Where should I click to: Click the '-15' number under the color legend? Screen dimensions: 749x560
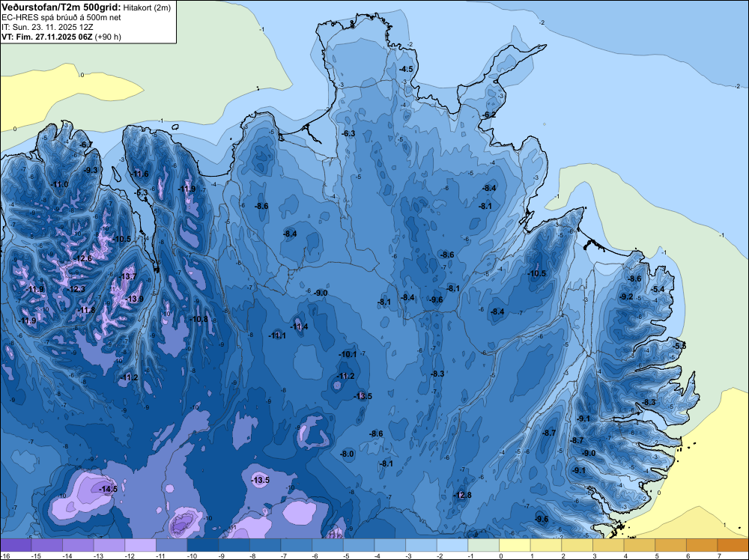36,556
